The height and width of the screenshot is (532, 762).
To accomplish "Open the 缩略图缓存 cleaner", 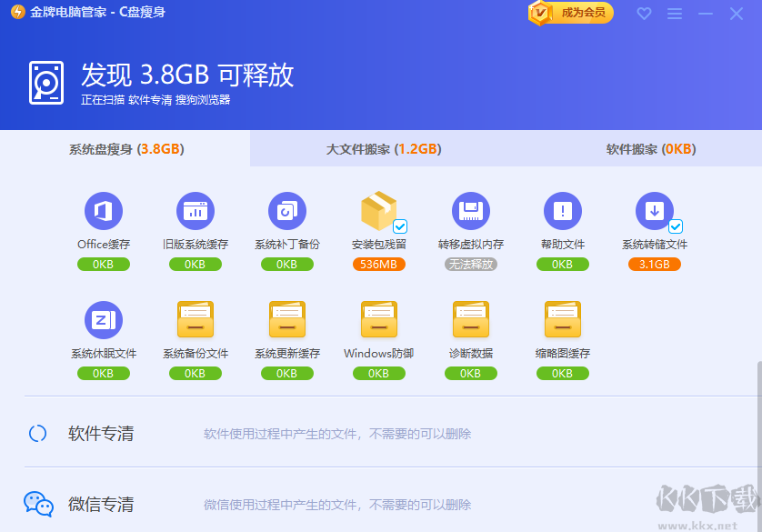I will coord(563,320).
